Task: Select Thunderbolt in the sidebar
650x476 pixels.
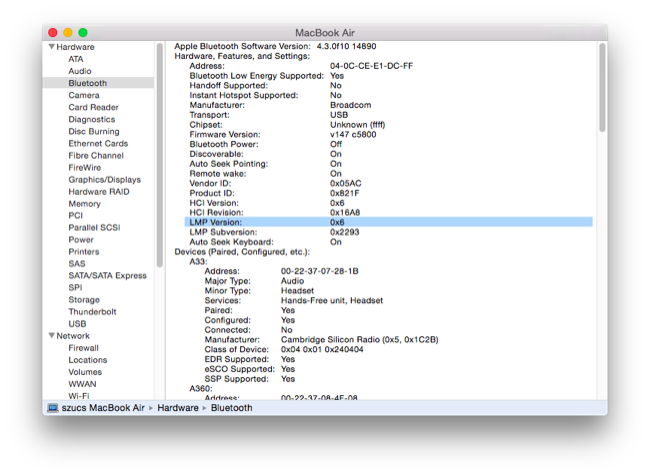Action: pyautogui.click(x=92, y=311)
